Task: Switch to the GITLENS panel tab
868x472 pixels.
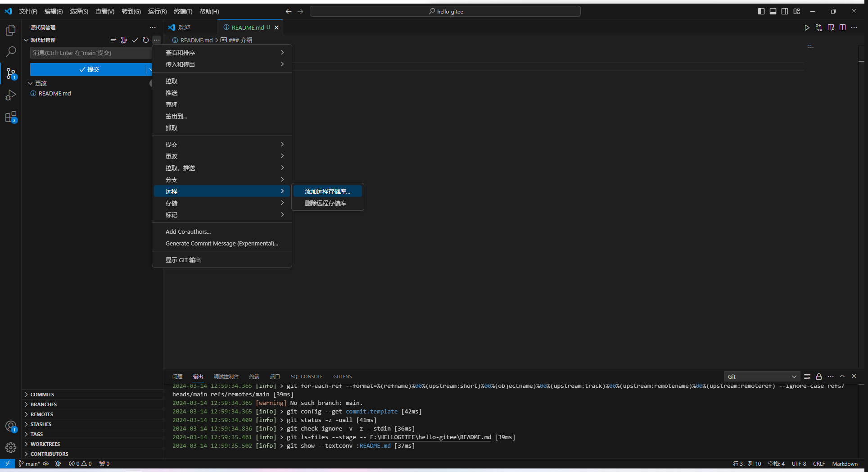Action: click(343, 377)
